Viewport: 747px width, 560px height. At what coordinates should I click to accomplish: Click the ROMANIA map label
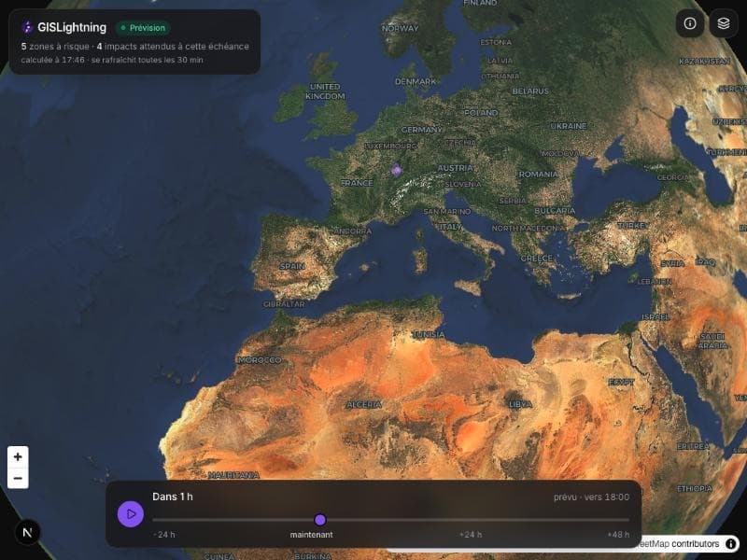pyautogui.click(x=538, y=175)
